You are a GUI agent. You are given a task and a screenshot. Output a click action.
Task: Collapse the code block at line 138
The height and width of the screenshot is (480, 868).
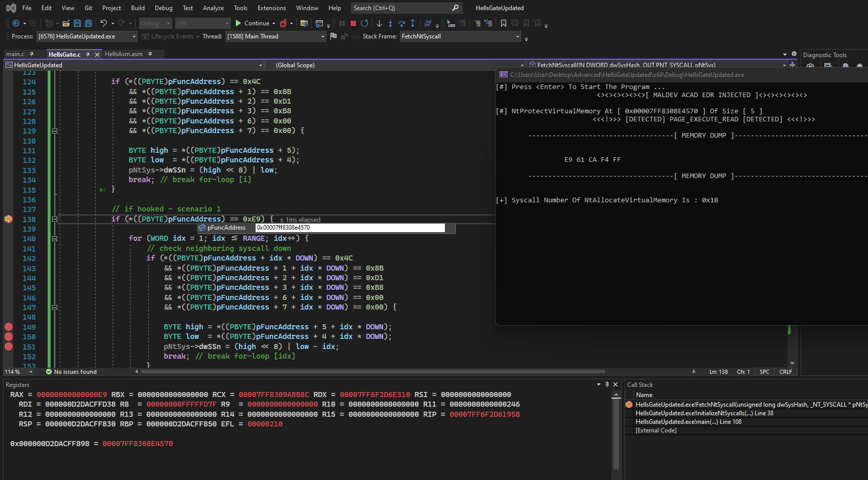click(x=55, y=219)
